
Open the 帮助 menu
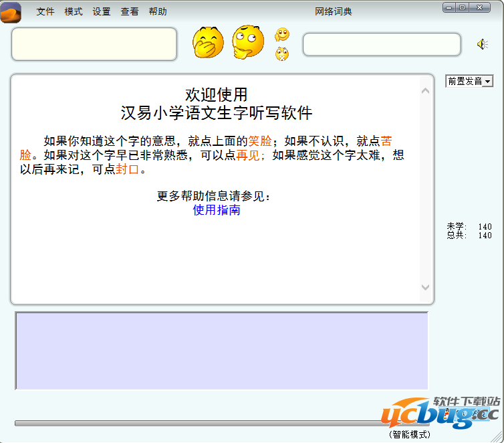(158, 11)
